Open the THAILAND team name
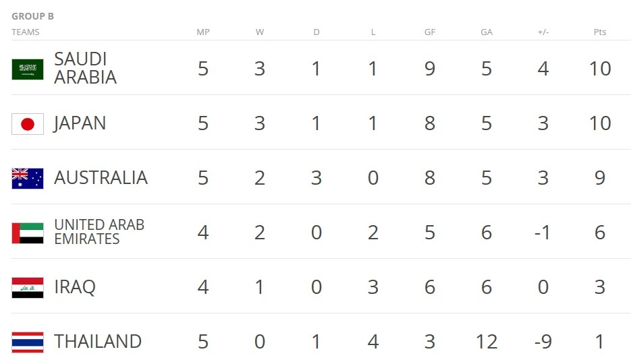This screenshot has height=364, width=631. (x=98, y=342)
